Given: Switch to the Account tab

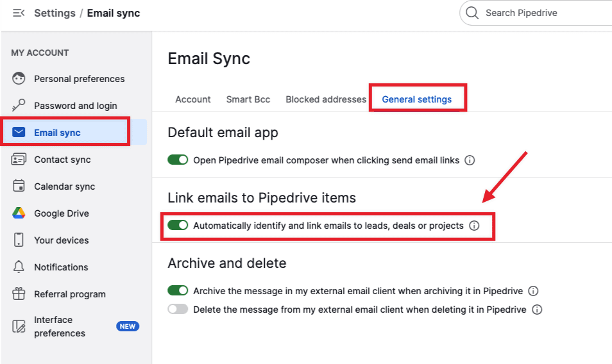Looking at the screenshot, I should (x=192, y=99).
